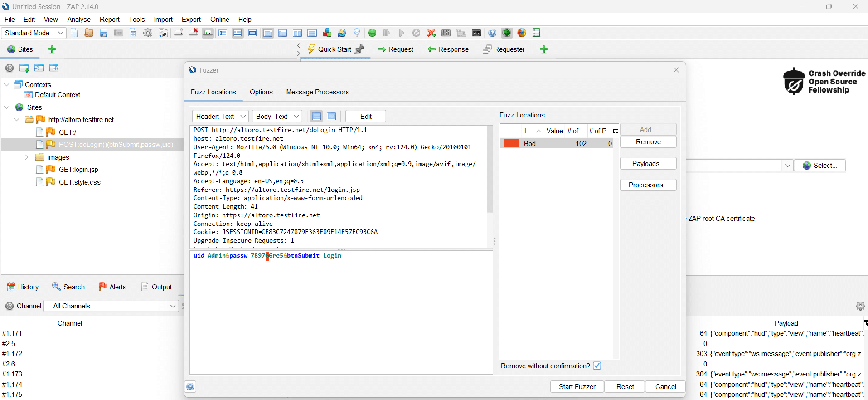The image size is (868, 400).
Task: Click the bottom panel settings gear icon
Action: [x=860, y=306]
